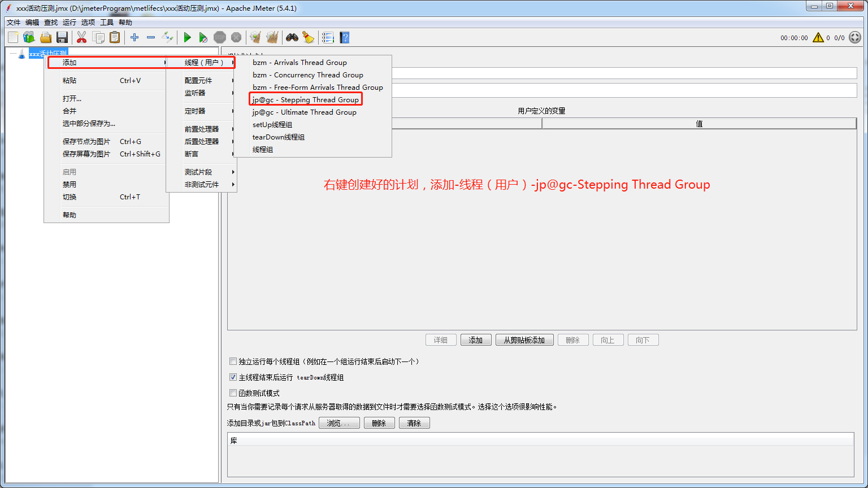Click the Save floppy disk icon
This screenshot has height=488, width=868.
click(x=62, y=37)
